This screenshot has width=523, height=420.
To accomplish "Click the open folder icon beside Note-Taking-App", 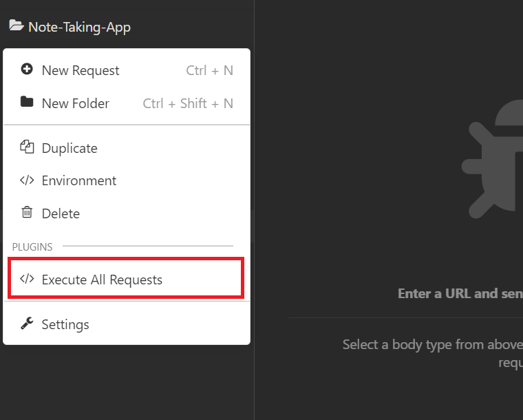I will (17, 25).
